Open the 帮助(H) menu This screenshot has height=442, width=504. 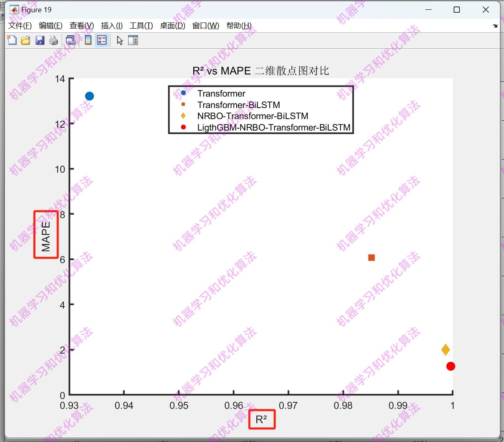coord(239,25)
